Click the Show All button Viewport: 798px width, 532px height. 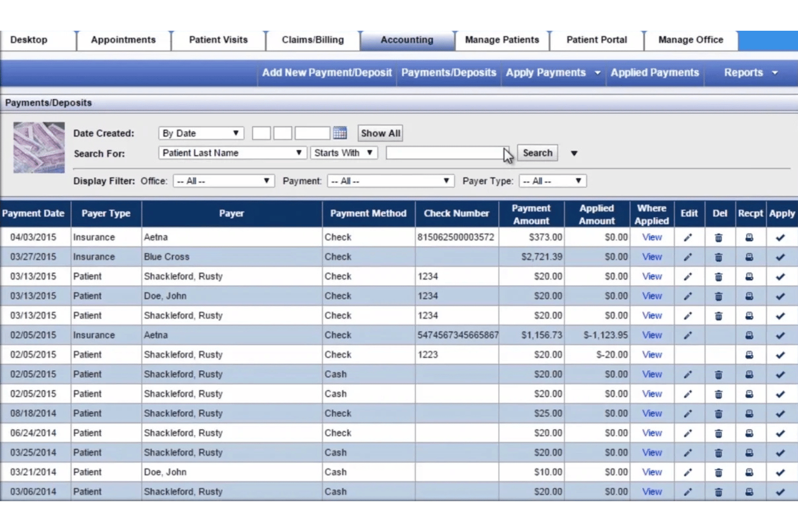[x=380, y=133]
